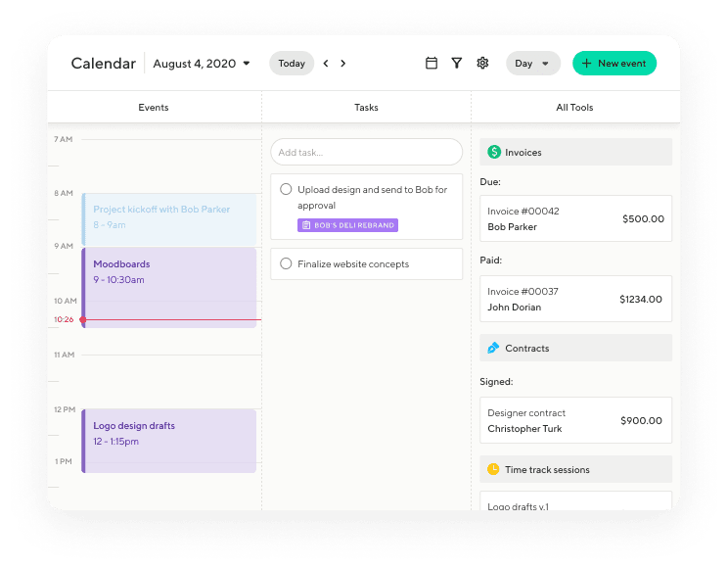Select the Tasks column tab
The width and height of the screenshot is (728, 569).
(366, 108)
